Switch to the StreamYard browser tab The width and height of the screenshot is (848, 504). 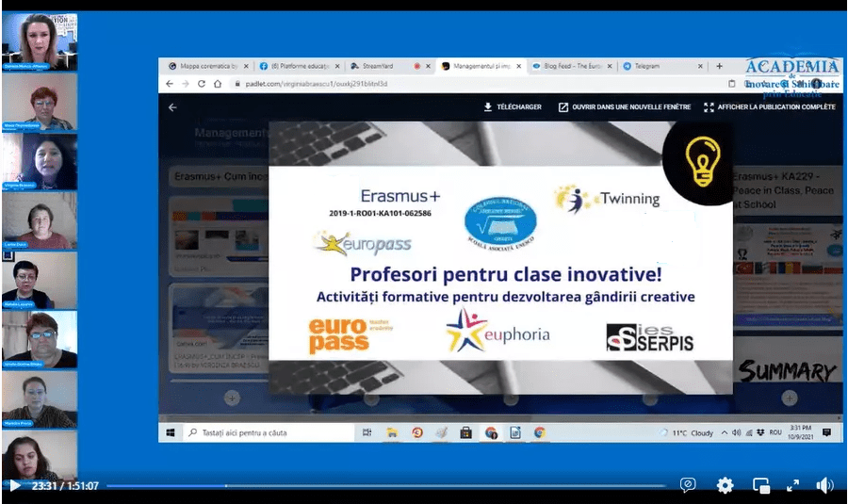(x=375, y=66)
